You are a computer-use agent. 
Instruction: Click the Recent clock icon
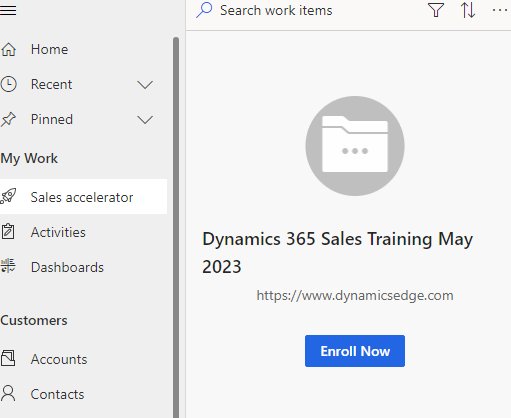(x=8, y=84)
